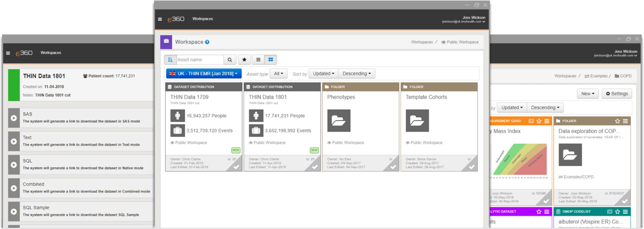Image resolution: width=644 pixels, height=229 pixels.
Task: Click the map icon on the OMOP Codelist card
Action: 610,212
